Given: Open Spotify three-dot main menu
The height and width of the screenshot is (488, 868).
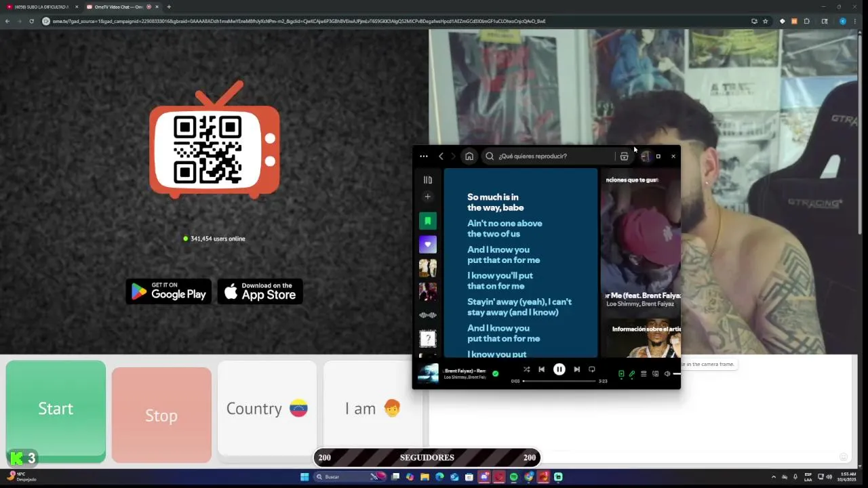Looking at the screenshot, I should point(424,156).
